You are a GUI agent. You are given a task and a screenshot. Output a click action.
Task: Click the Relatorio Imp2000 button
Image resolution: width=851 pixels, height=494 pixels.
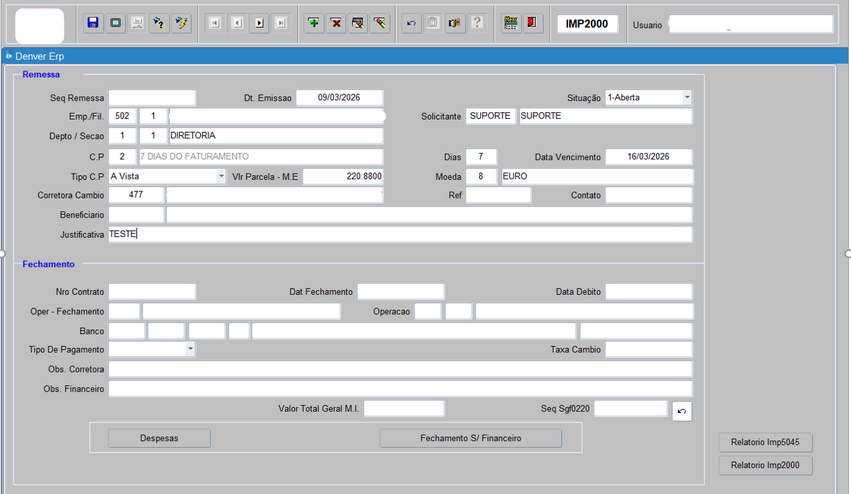(x=765, y=465)
